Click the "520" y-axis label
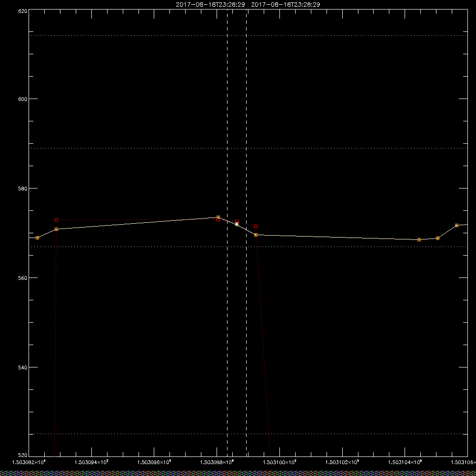The width and height of the screenshot is (476, 476). click(x=23, y=455)
